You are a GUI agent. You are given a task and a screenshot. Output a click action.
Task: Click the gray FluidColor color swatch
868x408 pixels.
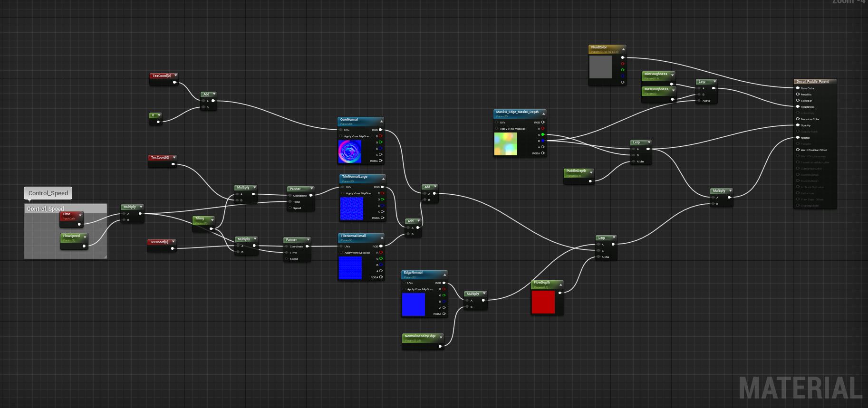click(601, 67)
